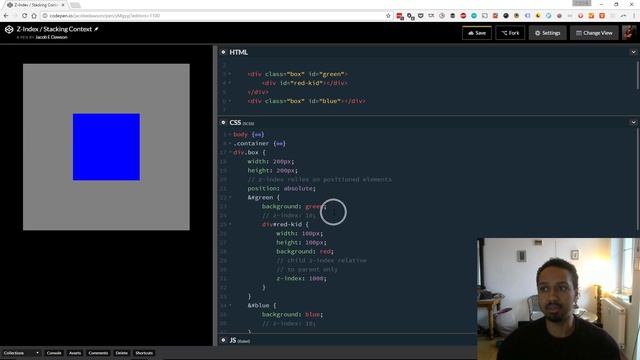Select the HTML panel title

pos(238,52)
